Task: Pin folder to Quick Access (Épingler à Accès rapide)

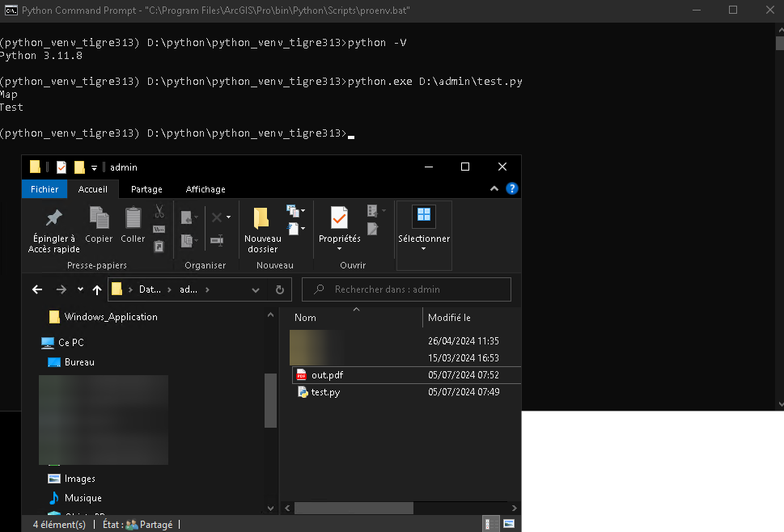Action: [x=53, y=230]
